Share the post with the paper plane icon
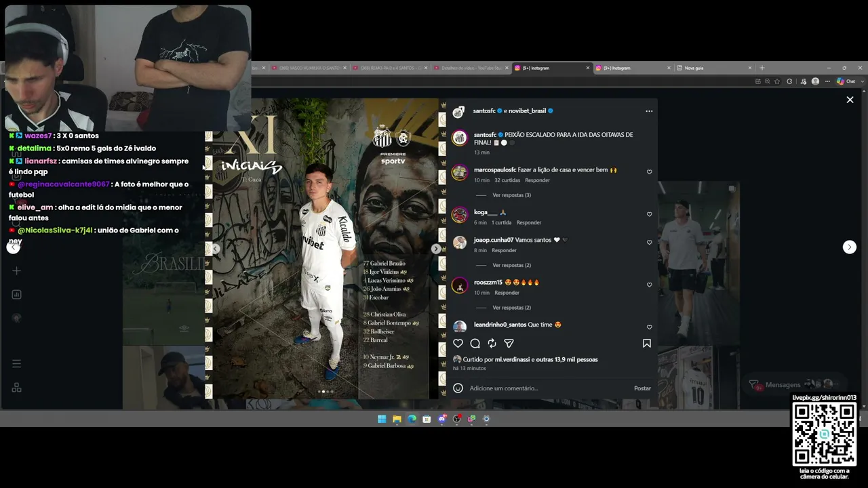Viewport: 868px width, 488px height. coord(509,344)
